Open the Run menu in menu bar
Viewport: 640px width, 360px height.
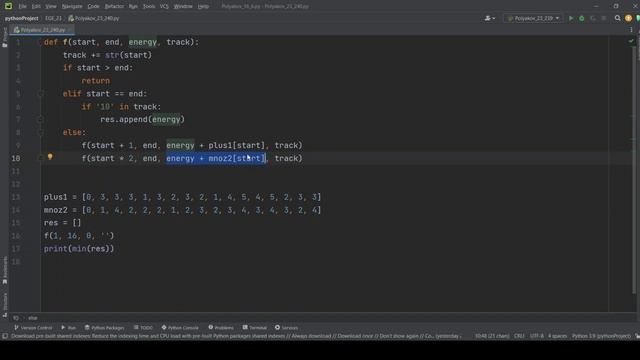133,7
